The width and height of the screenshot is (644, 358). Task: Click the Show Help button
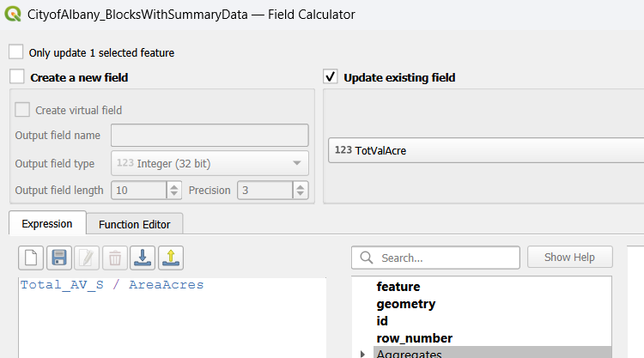[569, 258]
